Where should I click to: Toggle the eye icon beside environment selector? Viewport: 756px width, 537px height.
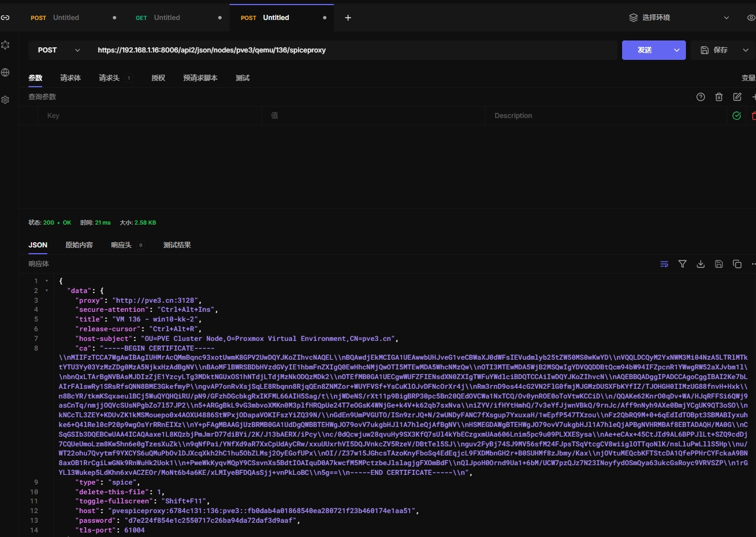[x=750, y=18]
